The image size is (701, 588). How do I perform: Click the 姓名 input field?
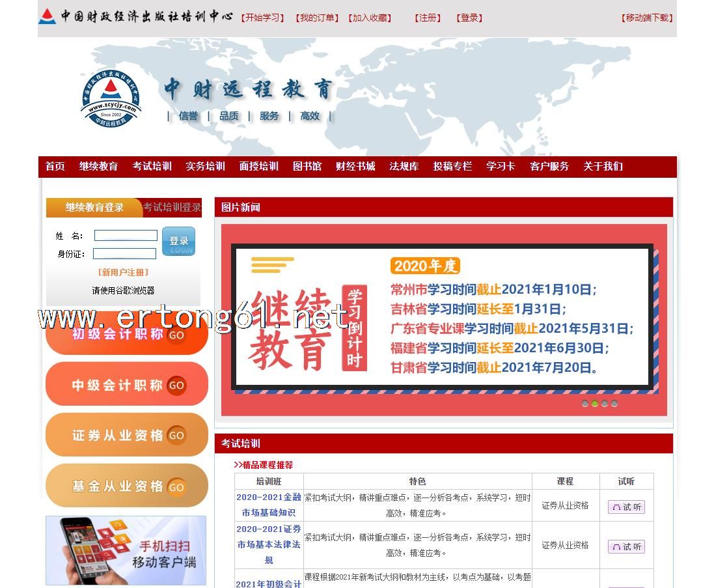pos(126,236)
